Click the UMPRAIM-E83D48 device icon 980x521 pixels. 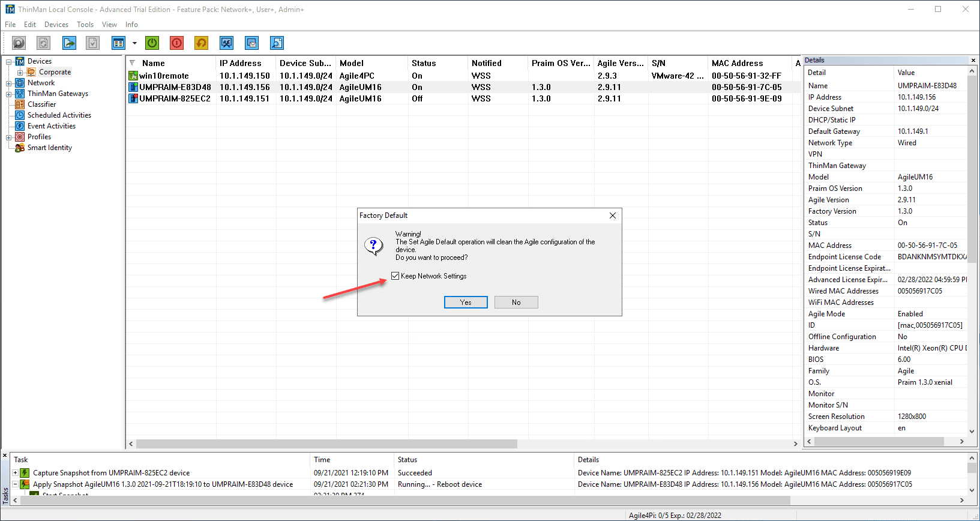(133, 87)
